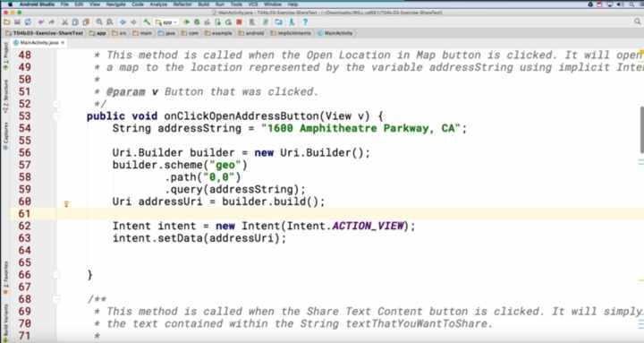Click the red Stop button in toolbar
The image size is (644, 343).
(239, 22)
